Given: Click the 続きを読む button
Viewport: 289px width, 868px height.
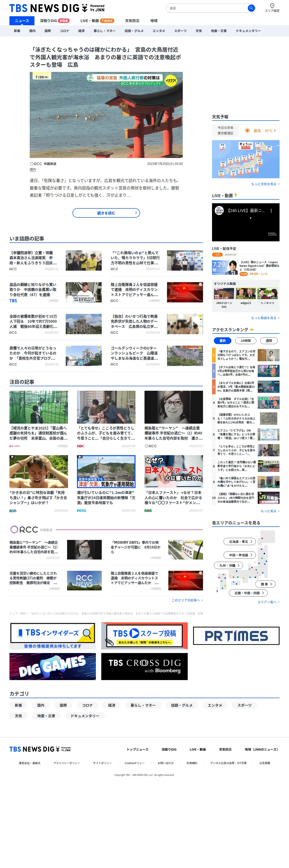Looking at the screenshot, I should (106, 213).
